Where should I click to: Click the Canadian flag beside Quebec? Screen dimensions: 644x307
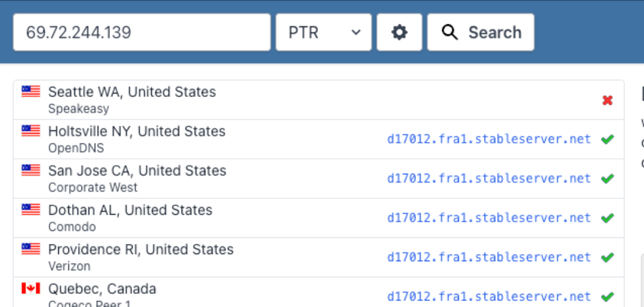coord(31,289)
